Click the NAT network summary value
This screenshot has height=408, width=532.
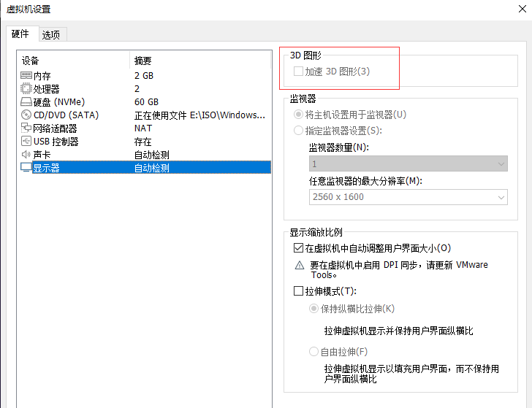pyautogui.click(x=143, y=128)
